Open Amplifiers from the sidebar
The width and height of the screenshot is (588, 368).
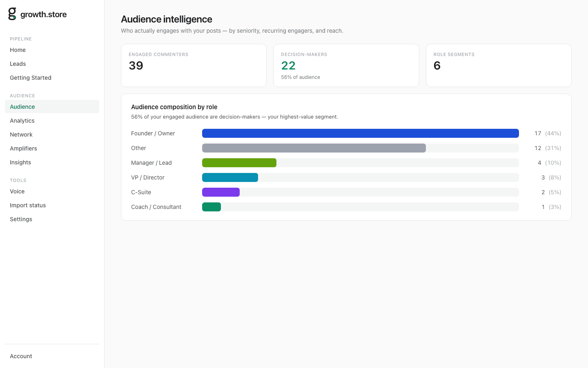coord(52,148)
